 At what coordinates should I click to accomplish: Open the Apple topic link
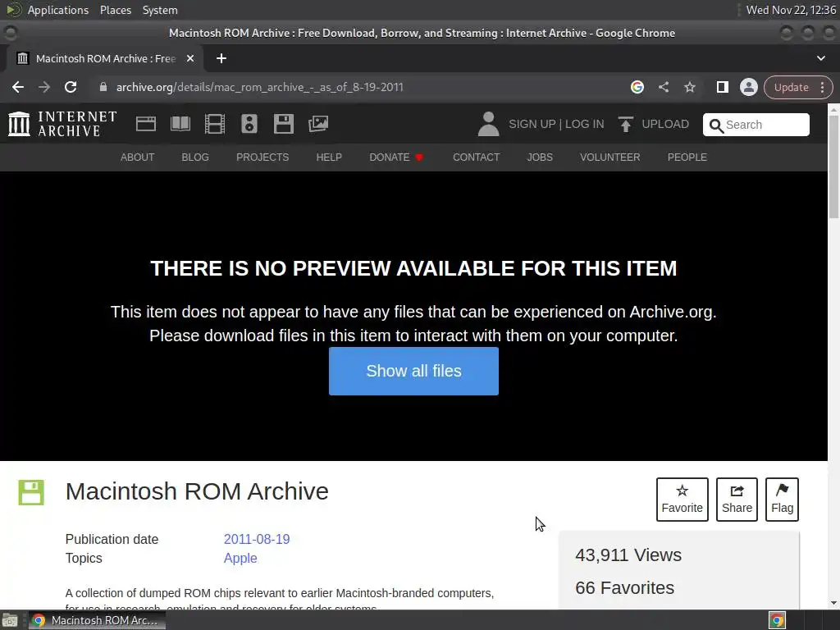[x=240, y=558]
